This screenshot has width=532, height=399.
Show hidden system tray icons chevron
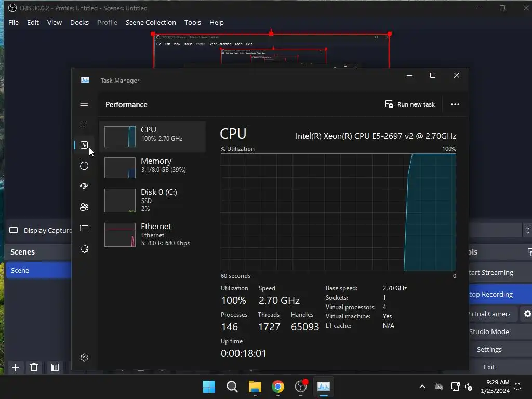tap(422, 387)
